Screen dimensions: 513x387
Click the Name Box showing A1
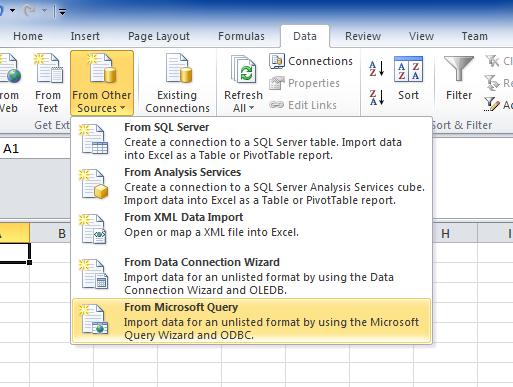tap(35, 149)
